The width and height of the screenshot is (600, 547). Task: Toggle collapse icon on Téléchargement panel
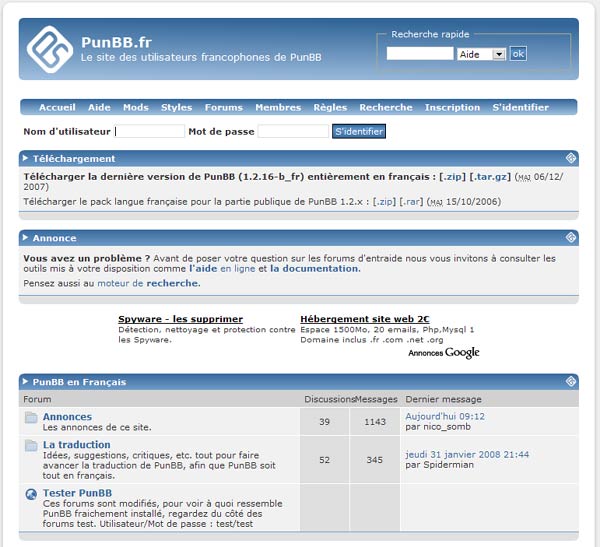(x=571, y=158)
